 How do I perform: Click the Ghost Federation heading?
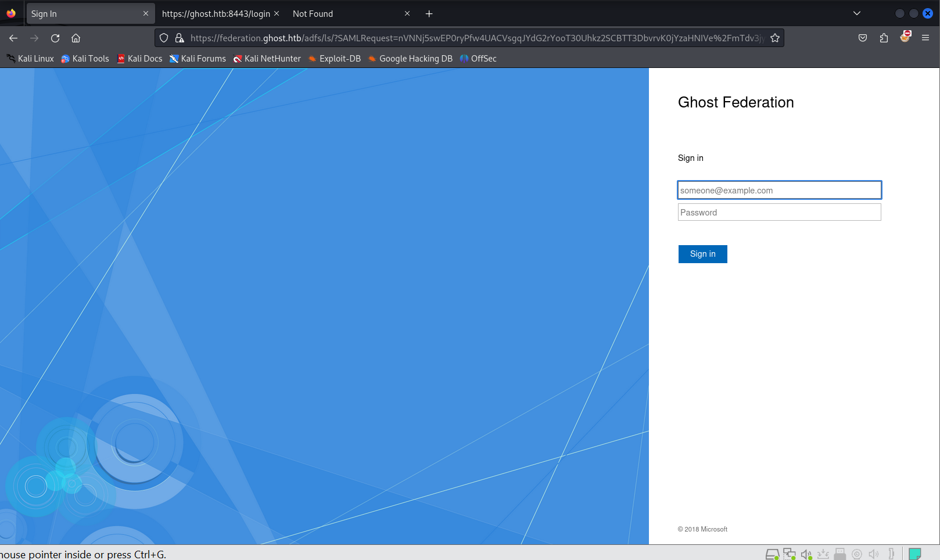click(x=736, y=102)
